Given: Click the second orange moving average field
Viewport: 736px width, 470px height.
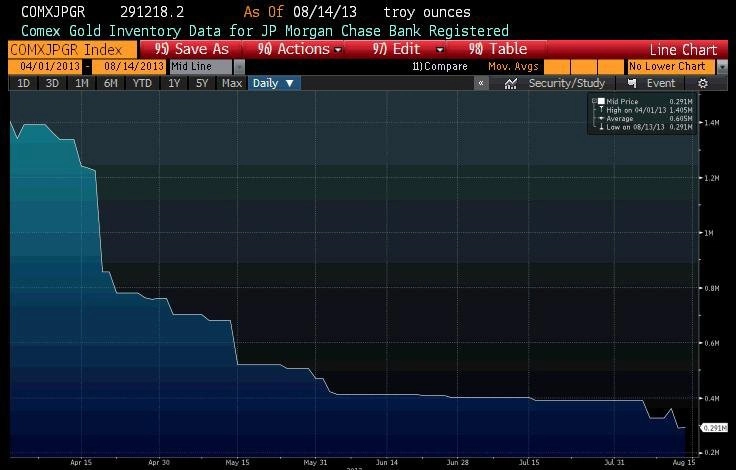Looking at the screenshot, I should [x=584, y=67].
